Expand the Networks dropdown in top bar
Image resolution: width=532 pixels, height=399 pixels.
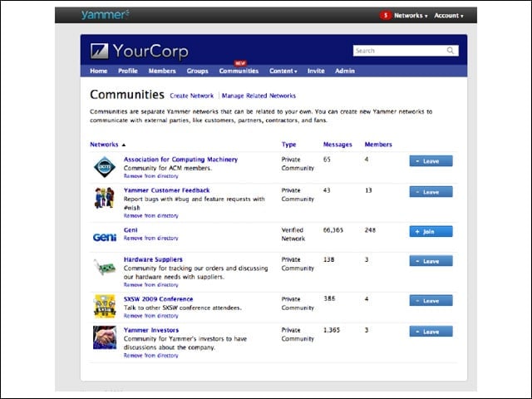click(x=411, y=16)
